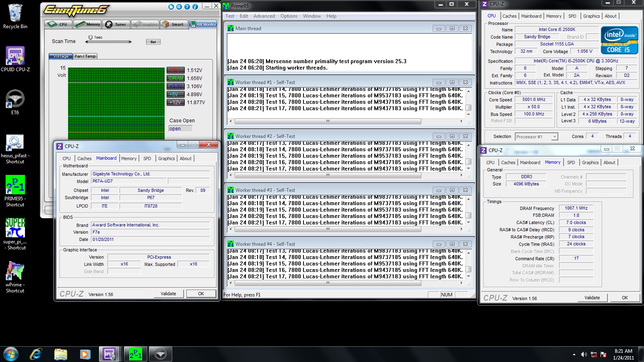
Task: Open the hexus_pifast desktop shortcut
Action: (15, 149)
